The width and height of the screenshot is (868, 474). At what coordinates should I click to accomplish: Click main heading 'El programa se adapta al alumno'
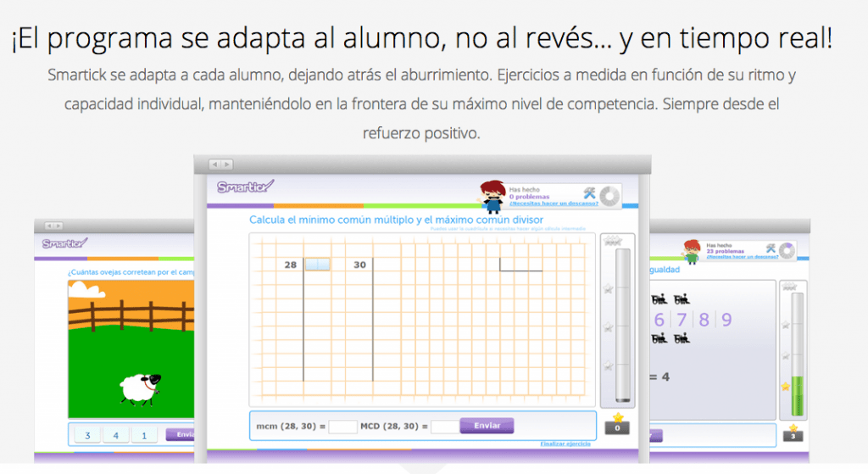422,39
